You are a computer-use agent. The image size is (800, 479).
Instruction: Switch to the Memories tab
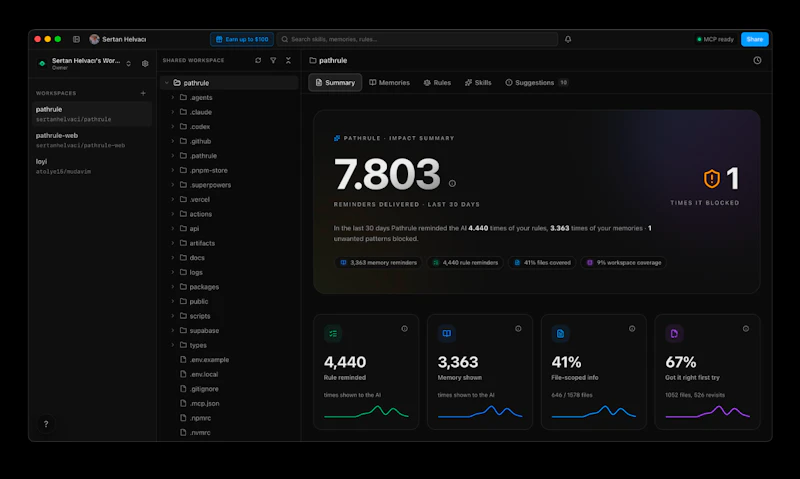click(390, 83)
